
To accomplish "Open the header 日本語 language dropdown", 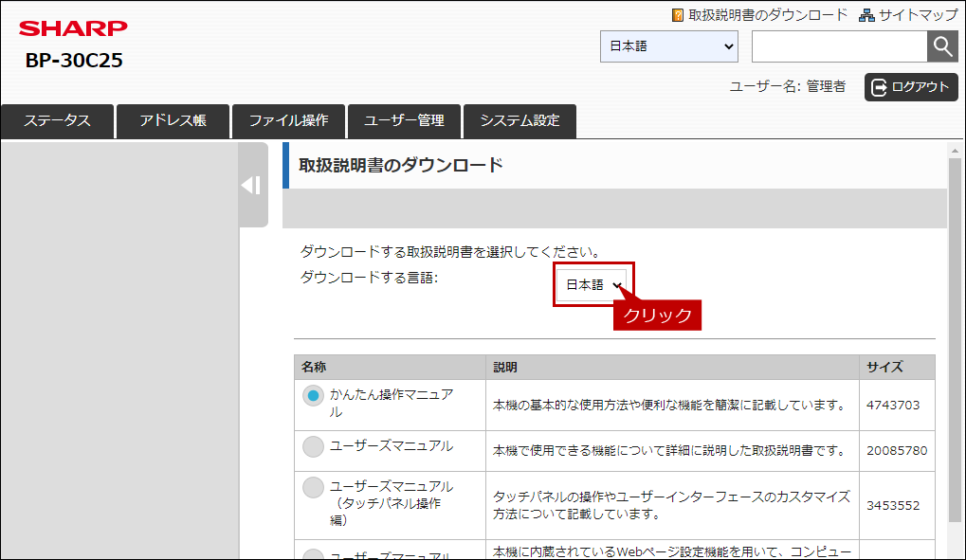I will [669, 46].
